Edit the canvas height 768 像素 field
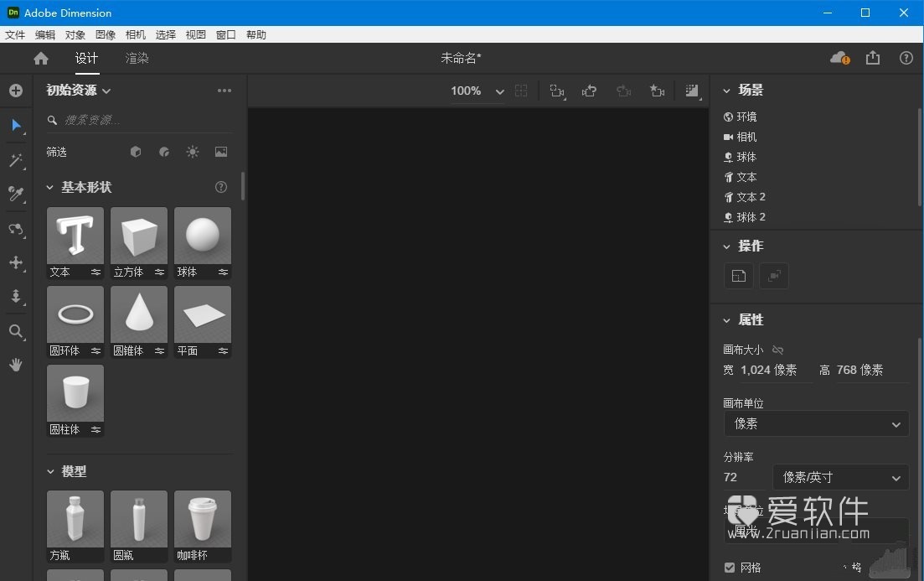 tap(871, 371)
